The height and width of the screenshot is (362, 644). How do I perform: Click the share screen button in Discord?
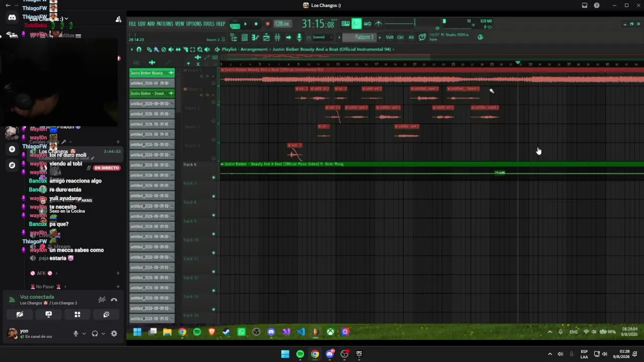pos(49,314)
